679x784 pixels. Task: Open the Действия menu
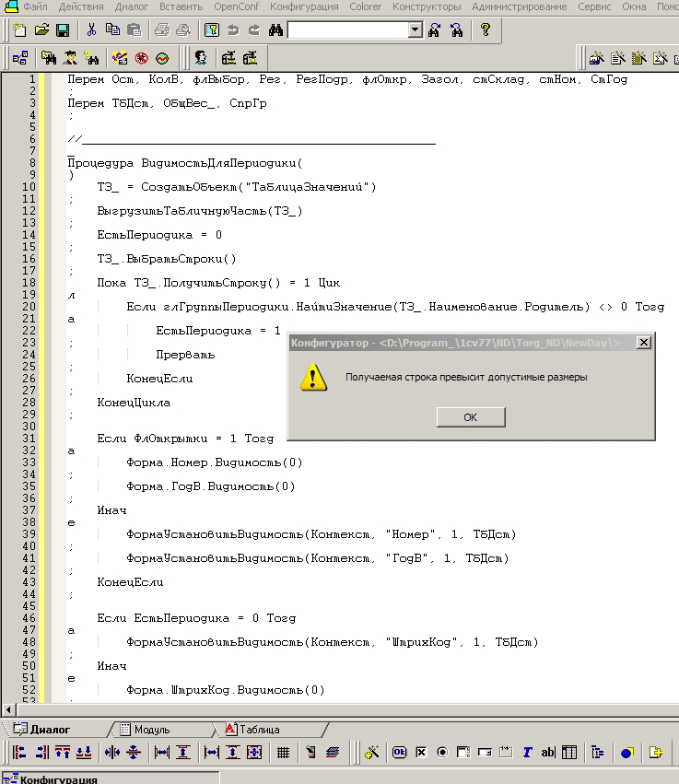(81, 6)
